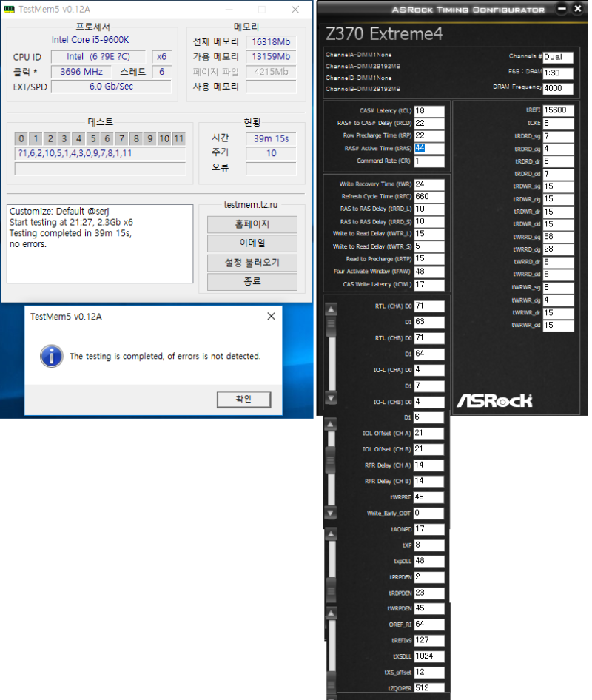
Task: Click the Write_Early_ODT value field
Action: tap(428, 514)
